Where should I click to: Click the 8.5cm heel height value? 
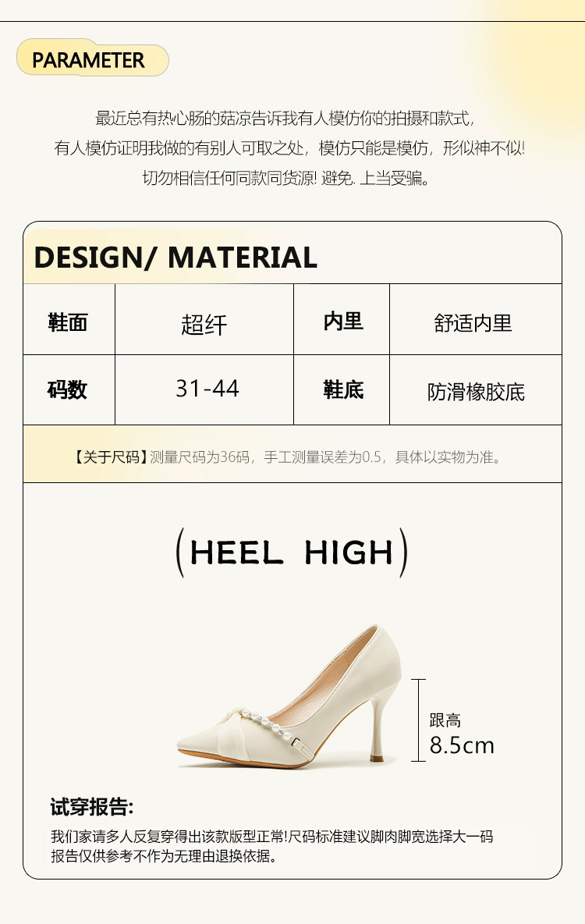(461, 745)
